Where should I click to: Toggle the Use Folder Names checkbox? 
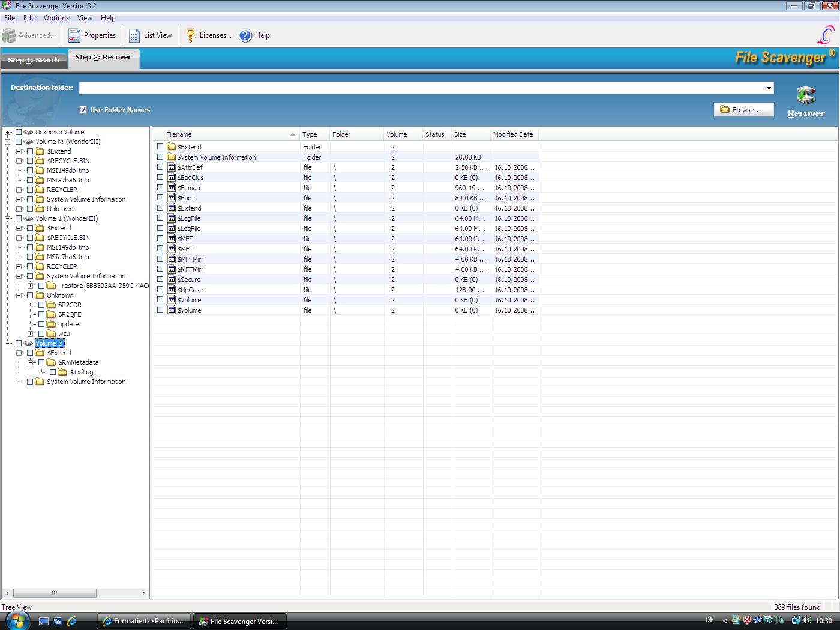(x=83, y=110)
